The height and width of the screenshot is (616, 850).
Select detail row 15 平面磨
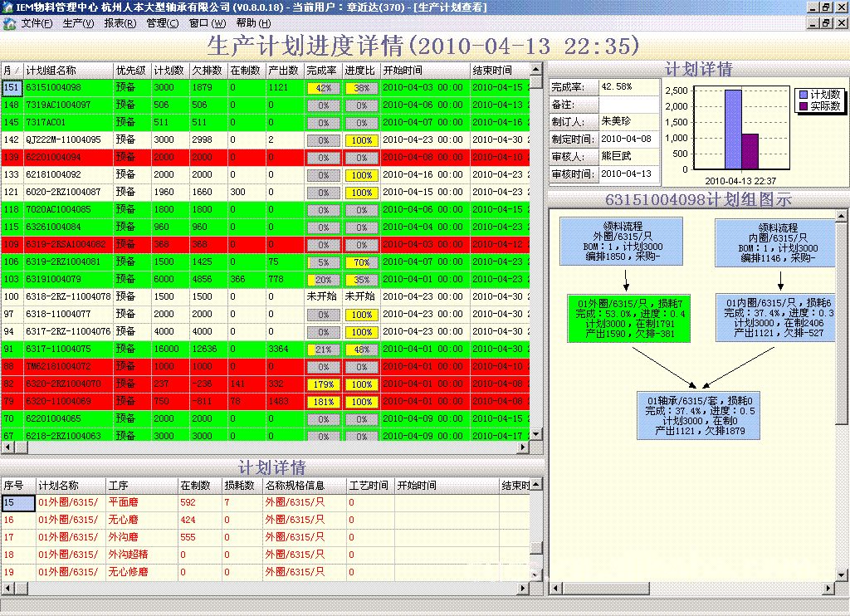coord(265,502)
